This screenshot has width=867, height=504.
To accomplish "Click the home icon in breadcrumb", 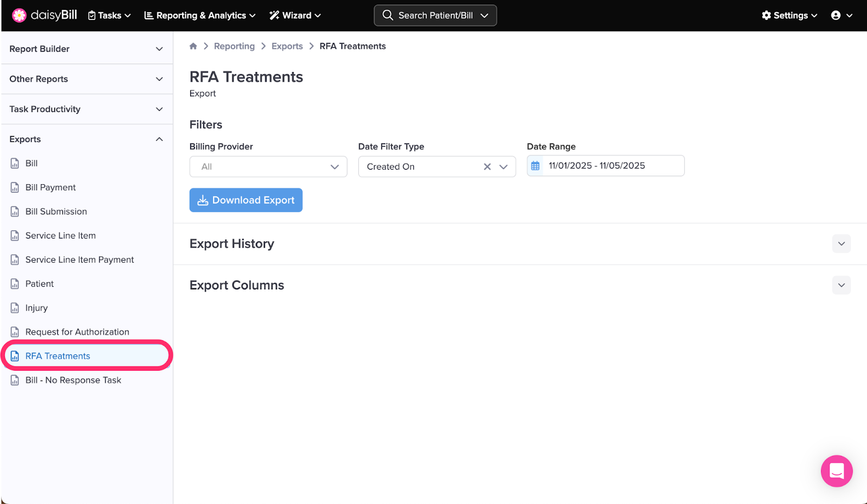I will (x=193, y=47).
